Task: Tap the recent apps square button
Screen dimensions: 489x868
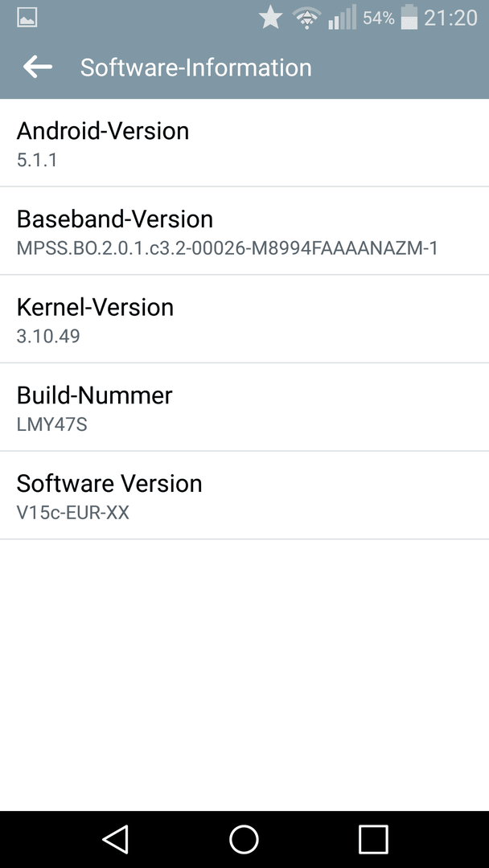Action: point(373,838)
